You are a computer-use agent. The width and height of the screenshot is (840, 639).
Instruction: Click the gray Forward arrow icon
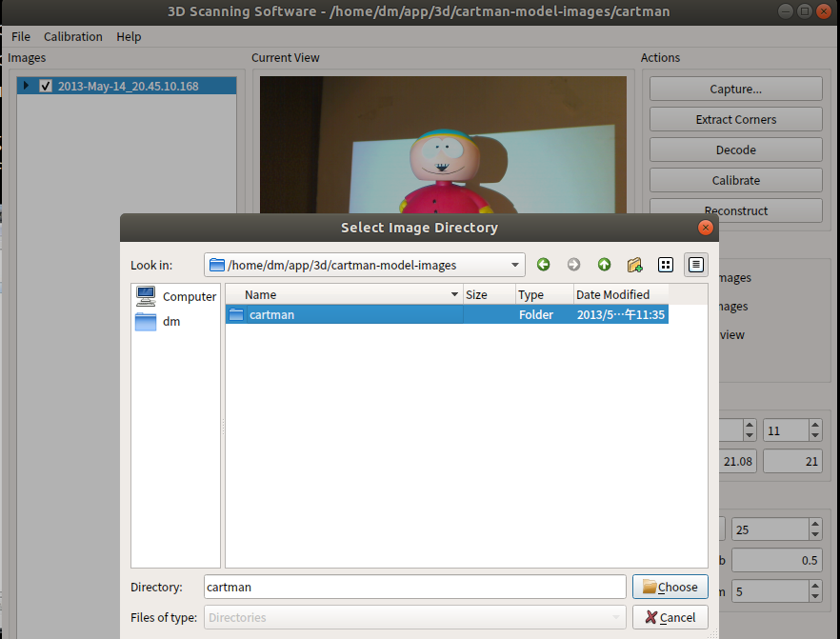(573, 265)
